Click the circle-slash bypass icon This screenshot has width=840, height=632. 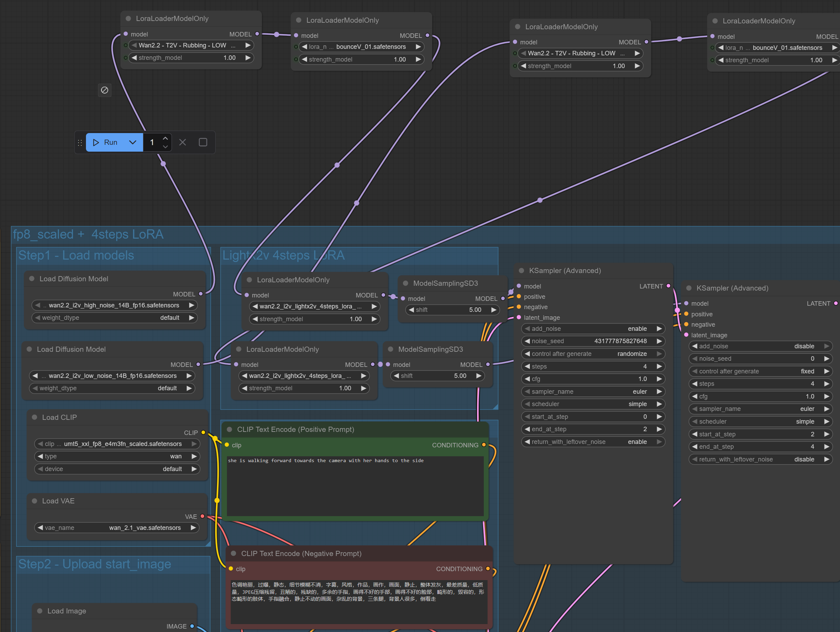[x=105, y=90]
